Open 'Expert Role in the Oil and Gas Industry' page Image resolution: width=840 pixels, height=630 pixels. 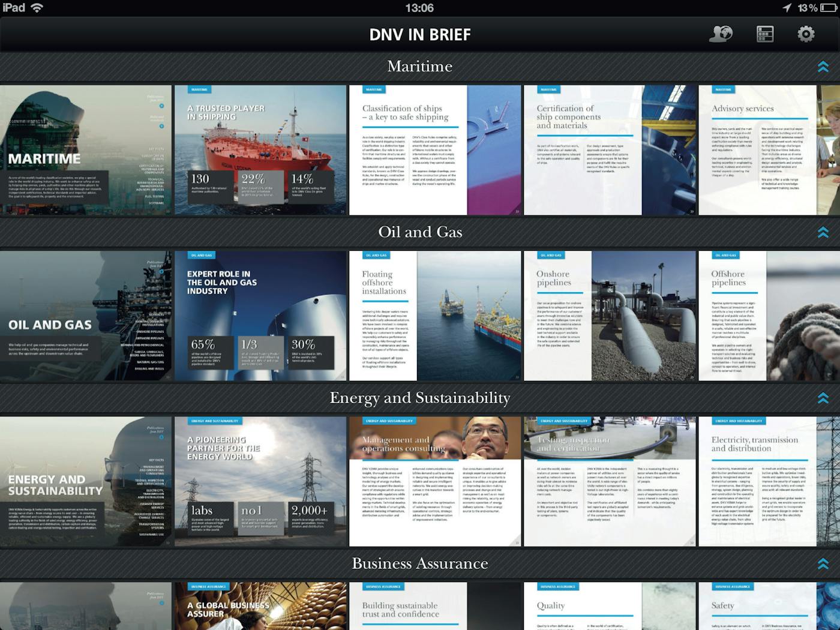point(260,316)
